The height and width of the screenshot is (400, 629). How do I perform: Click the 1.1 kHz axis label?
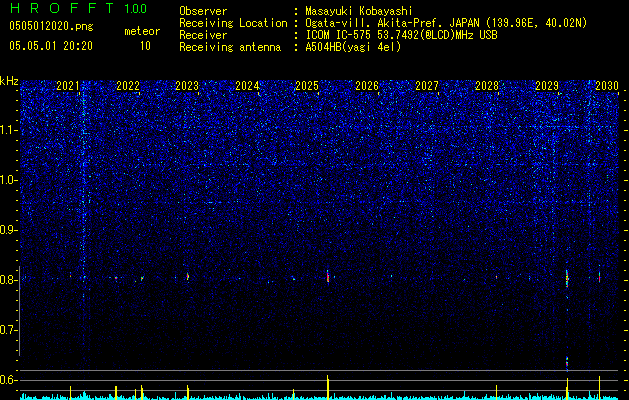9,130
